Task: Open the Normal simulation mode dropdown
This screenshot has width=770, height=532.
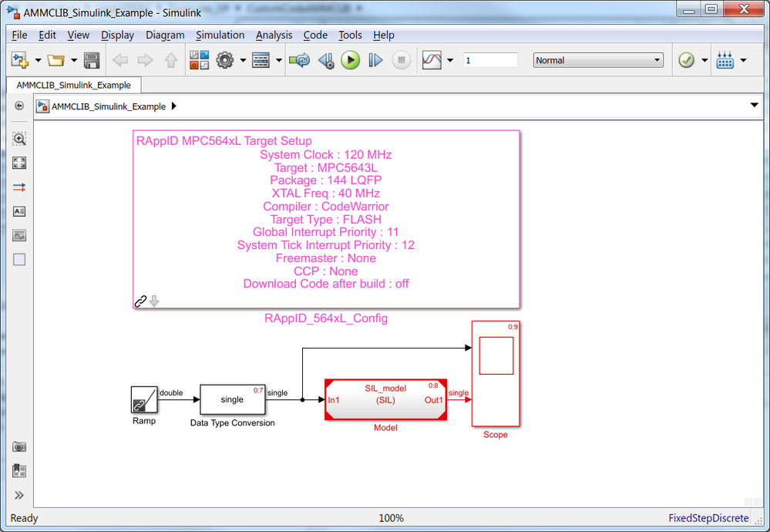Action: click(x=598, y=60)
